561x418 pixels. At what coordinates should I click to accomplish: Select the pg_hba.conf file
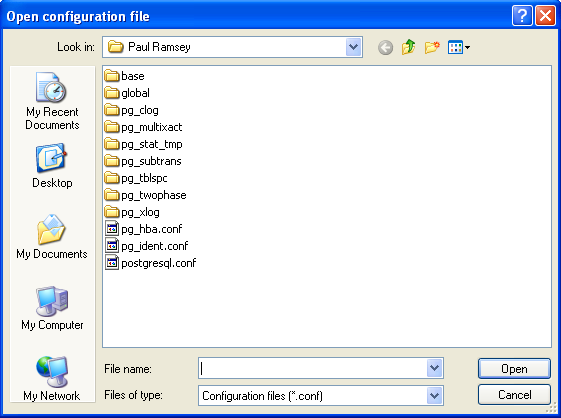click(x=143, y=229)
